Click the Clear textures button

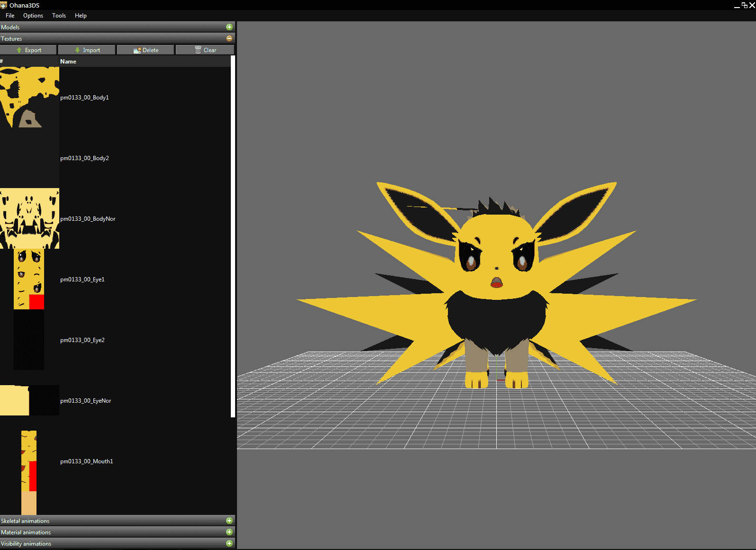coord(205,50)
